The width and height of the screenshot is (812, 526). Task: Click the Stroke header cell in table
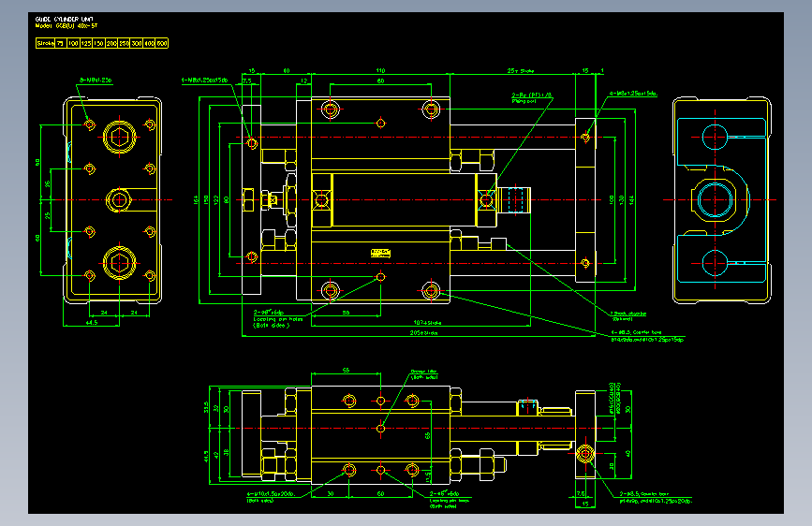[46, 43]
